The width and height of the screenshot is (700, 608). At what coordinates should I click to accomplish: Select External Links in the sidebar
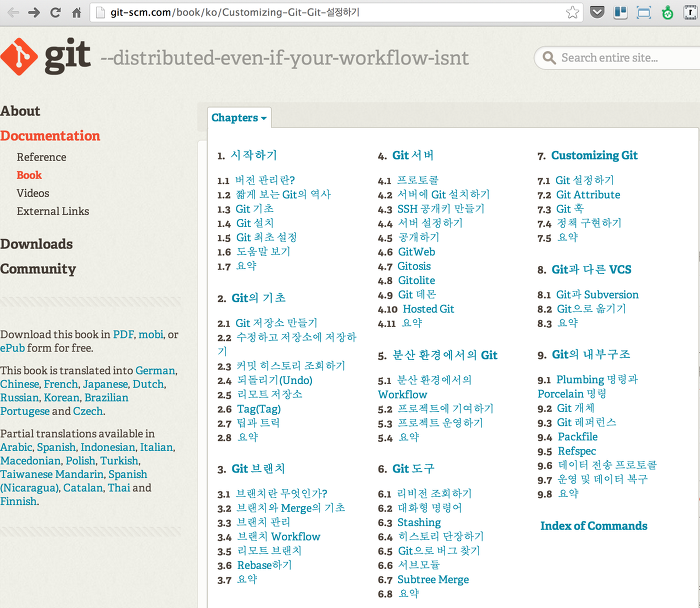[53, 211]
